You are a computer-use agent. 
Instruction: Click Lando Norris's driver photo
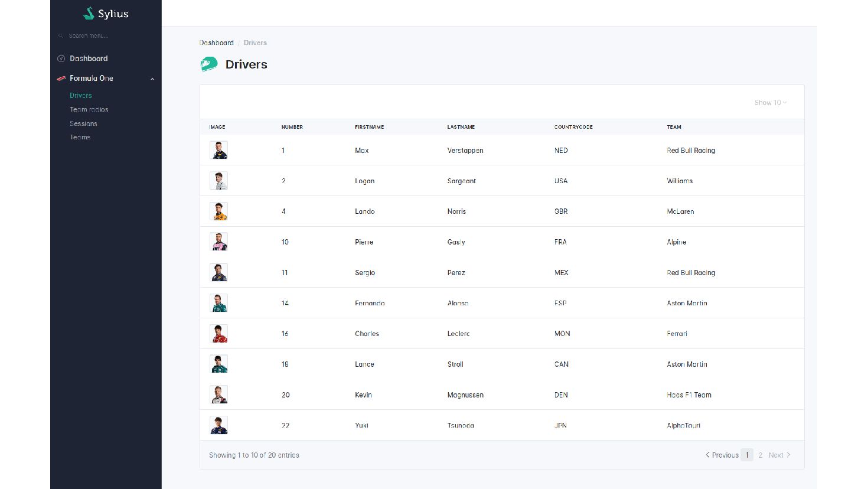click(x=218, y=211)
